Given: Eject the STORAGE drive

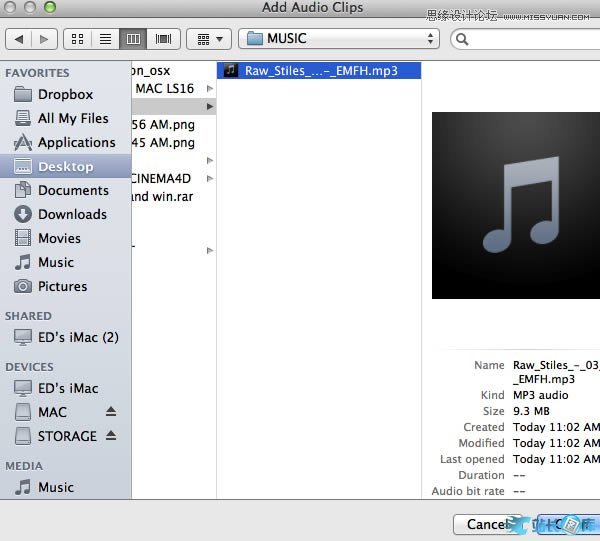Looking at the screenshot, I should tap(111, 436).
